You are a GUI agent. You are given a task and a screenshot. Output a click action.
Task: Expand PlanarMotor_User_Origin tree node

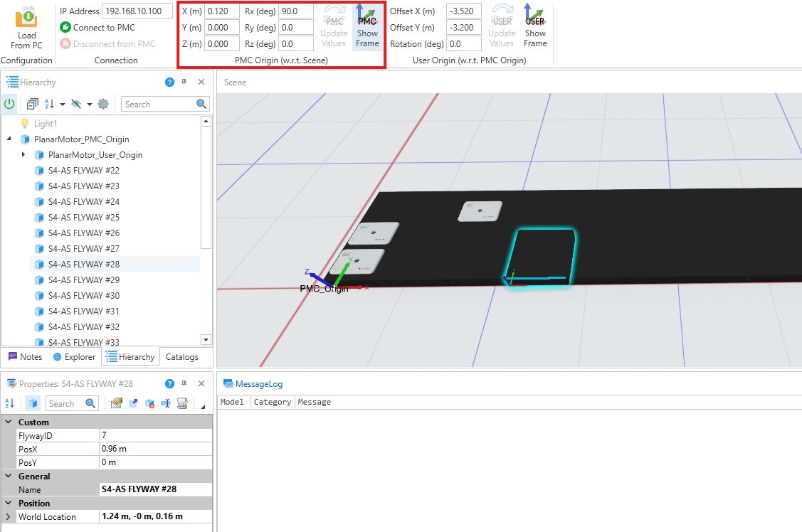(x=23, y=154)
